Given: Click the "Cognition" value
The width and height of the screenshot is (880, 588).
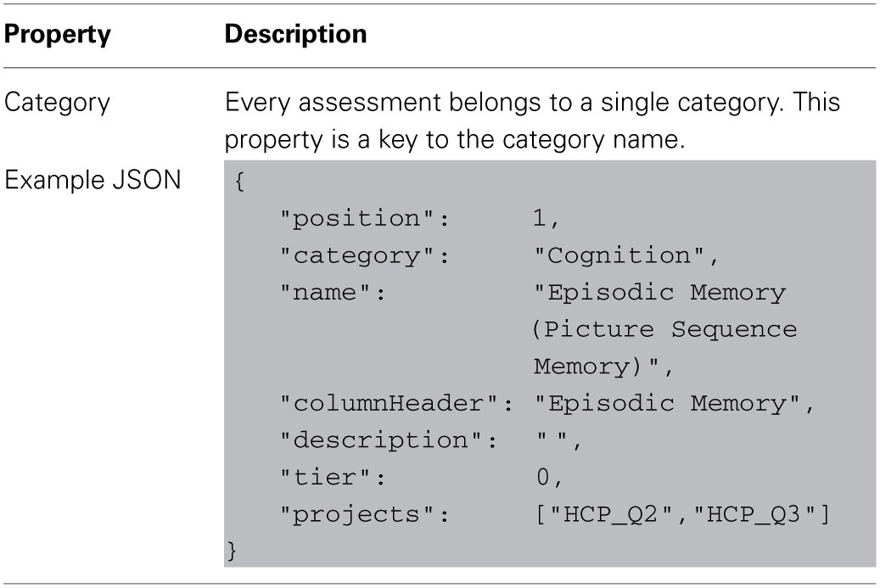Looking at the screenshot, I should coord(625,255).
